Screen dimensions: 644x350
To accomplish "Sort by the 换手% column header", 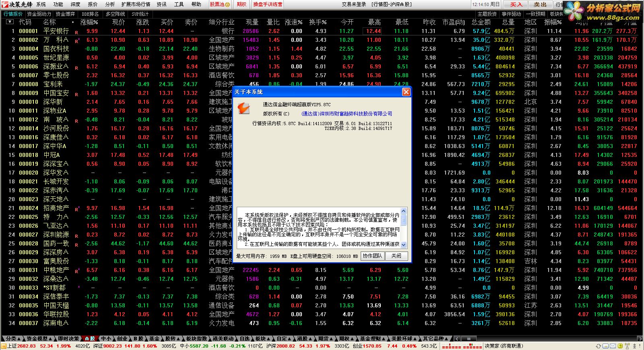I will coord(318,22).
